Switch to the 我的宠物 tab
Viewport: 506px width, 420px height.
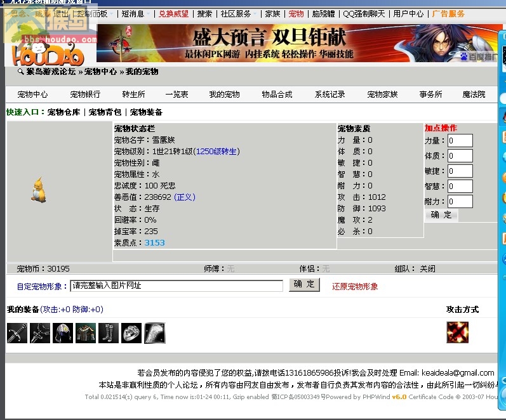pyautogui.click(x=225, y=95)
